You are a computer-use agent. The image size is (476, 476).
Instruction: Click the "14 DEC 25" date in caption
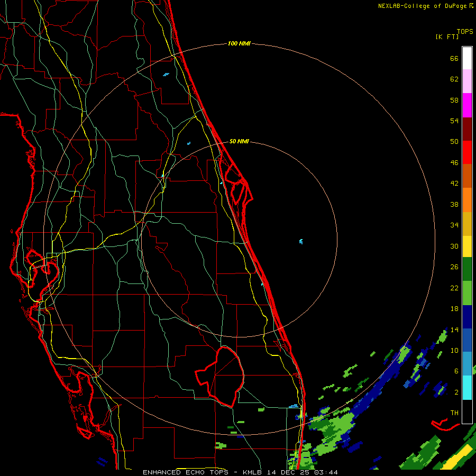pos(290,472)
